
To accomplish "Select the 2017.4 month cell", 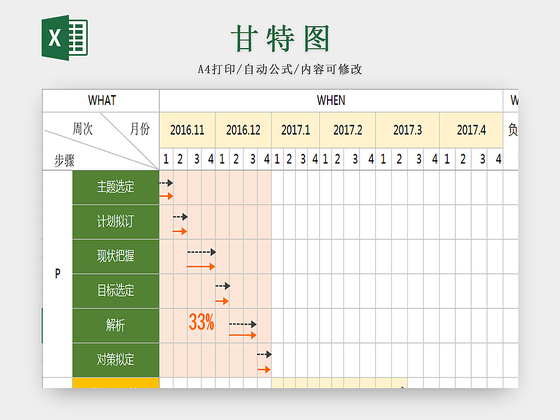I will (x=471, y=130).
